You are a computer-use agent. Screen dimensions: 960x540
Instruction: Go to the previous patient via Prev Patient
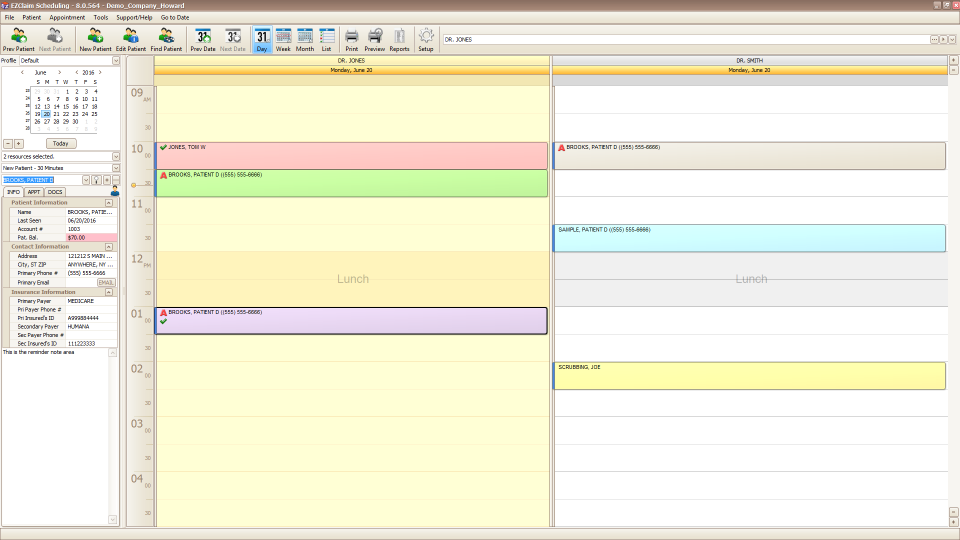pos(18,39)
